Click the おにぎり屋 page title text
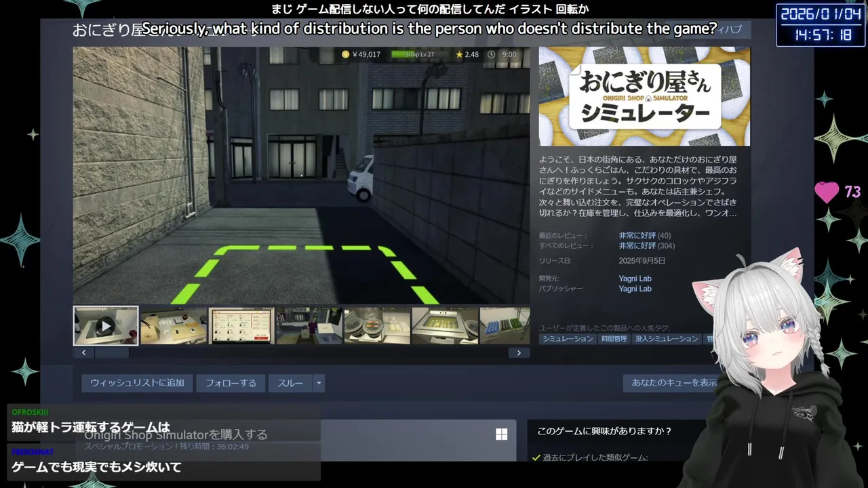 point(107,30)
